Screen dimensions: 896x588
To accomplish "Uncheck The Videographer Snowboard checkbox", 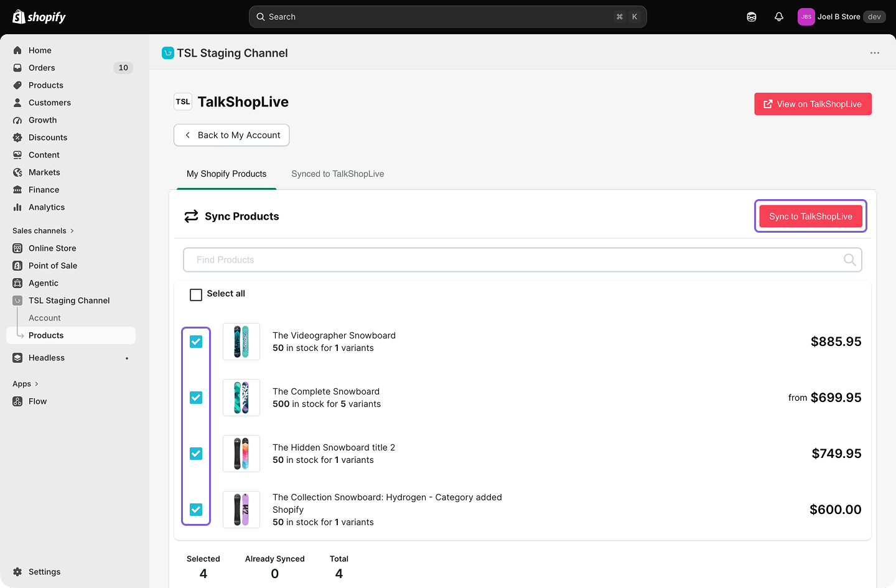I will (196, 342).
